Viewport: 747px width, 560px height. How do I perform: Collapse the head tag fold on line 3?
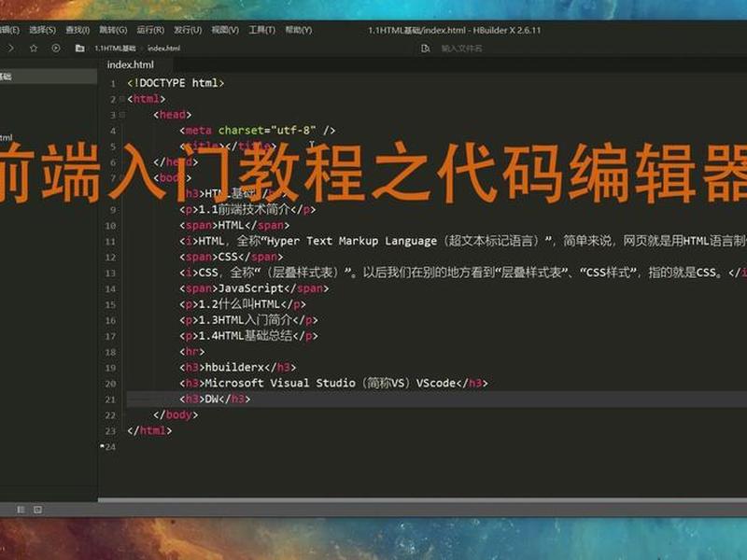[122, 115]
